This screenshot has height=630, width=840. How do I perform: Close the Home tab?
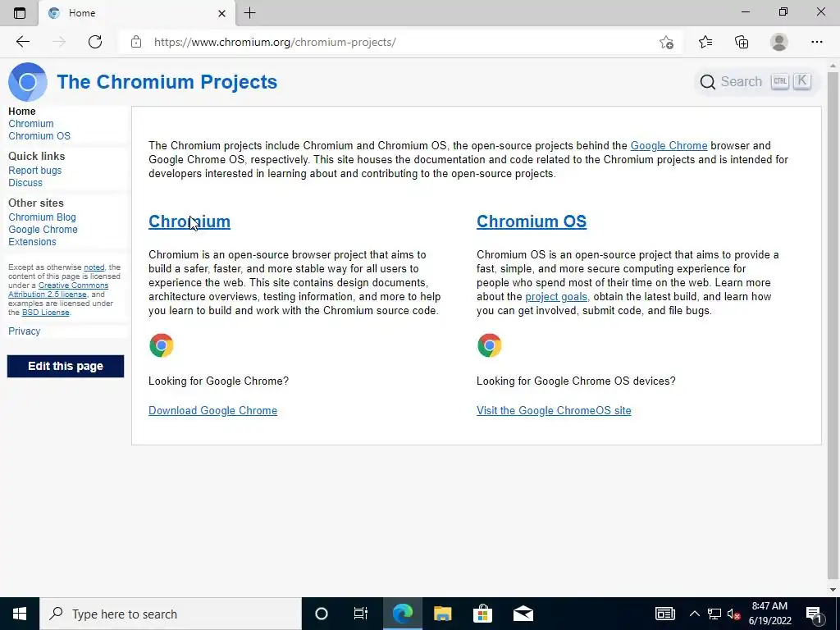[x=221, y=13]
